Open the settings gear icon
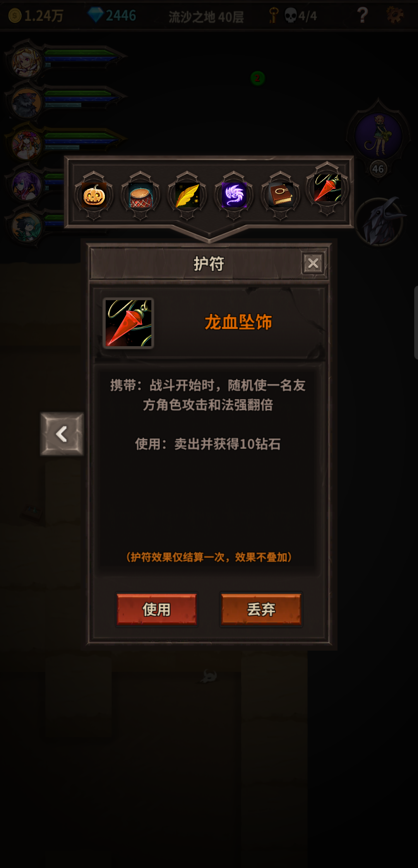The width and height of the screenshot is (418, 868). pos(395,15)
